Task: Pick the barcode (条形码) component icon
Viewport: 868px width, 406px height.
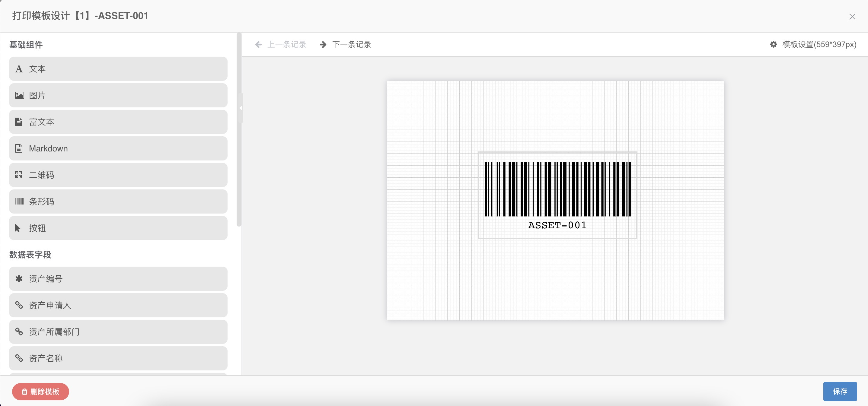Action: (x=19, y=202)
